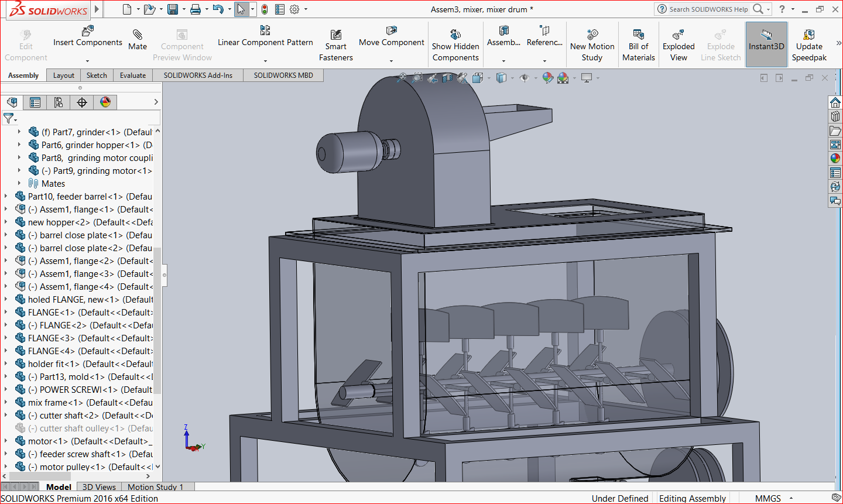Toggle Show Hidden Components

tap(455, 44)
